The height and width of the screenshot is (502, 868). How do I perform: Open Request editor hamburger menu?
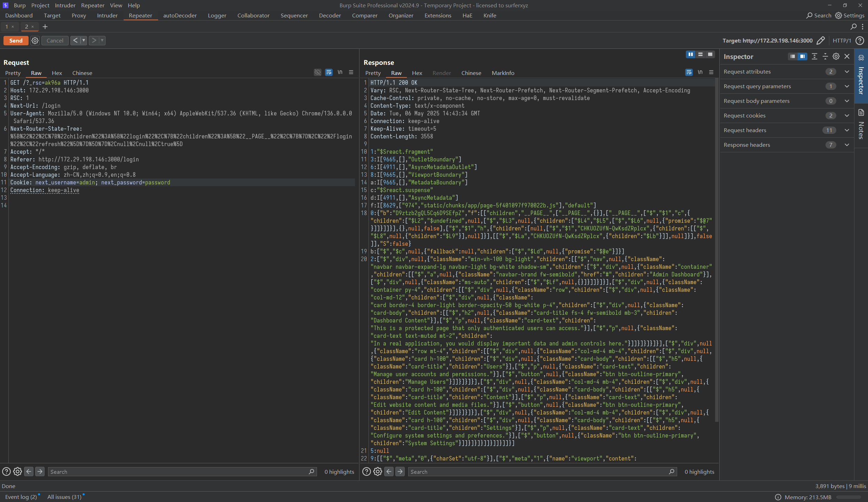[x=351, y=72]
